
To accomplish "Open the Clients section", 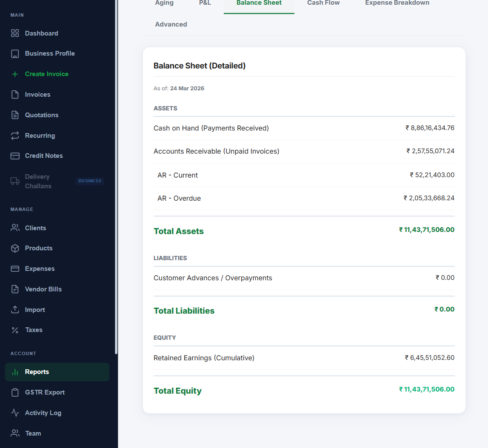I will 35,228.
